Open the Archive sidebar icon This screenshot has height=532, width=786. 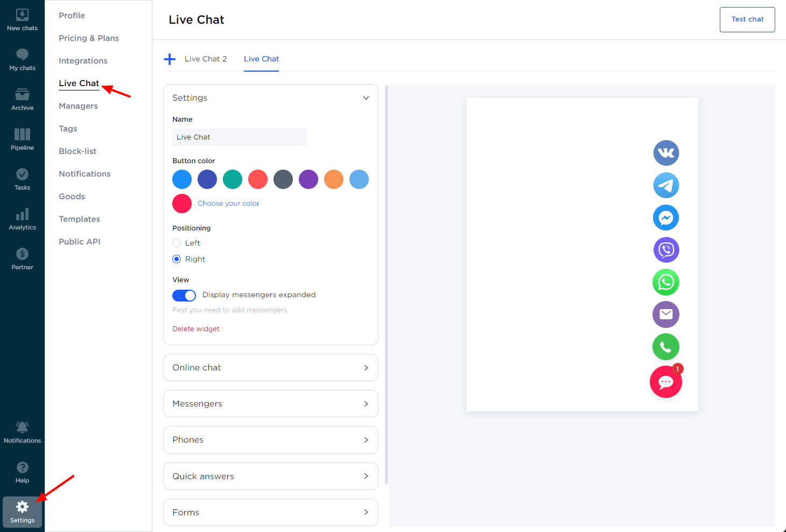22,99
